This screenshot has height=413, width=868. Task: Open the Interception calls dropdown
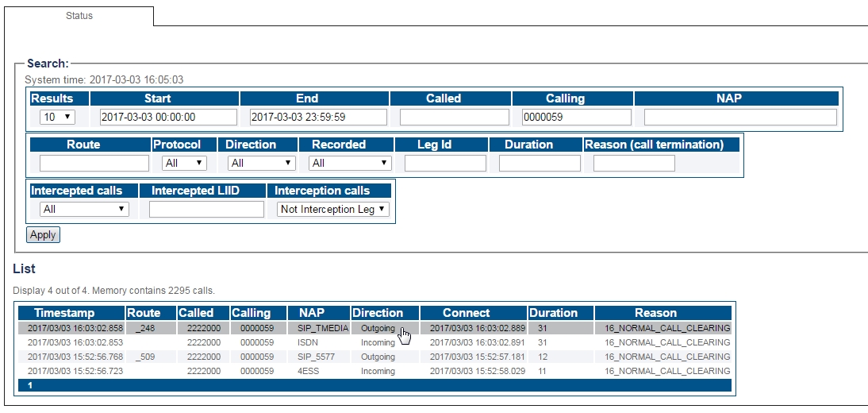(333, 209)
